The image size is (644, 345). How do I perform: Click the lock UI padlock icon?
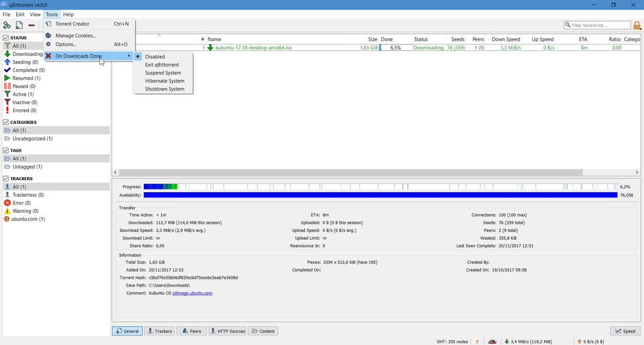[637, 25]
